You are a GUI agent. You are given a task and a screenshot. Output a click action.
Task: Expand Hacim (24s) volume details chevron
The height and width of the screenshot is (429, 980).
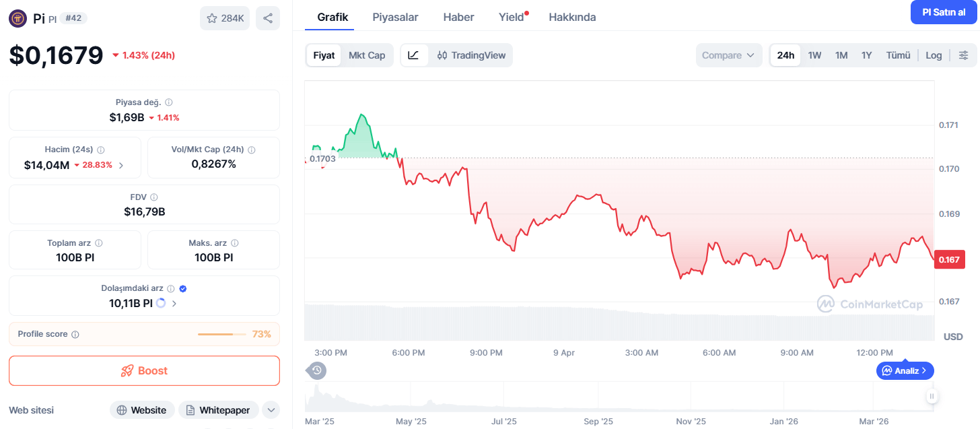pos(121,165)
